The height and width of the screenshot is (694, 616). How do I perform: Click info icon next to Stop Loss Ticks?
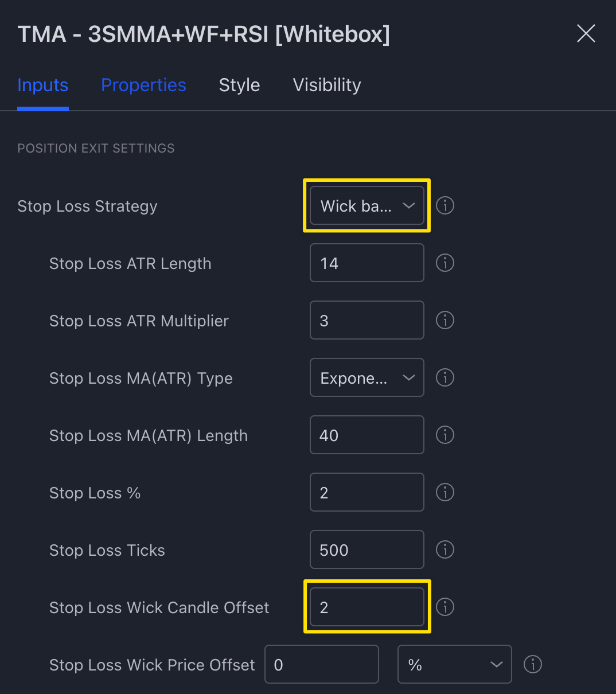click(x=445, y=549)
